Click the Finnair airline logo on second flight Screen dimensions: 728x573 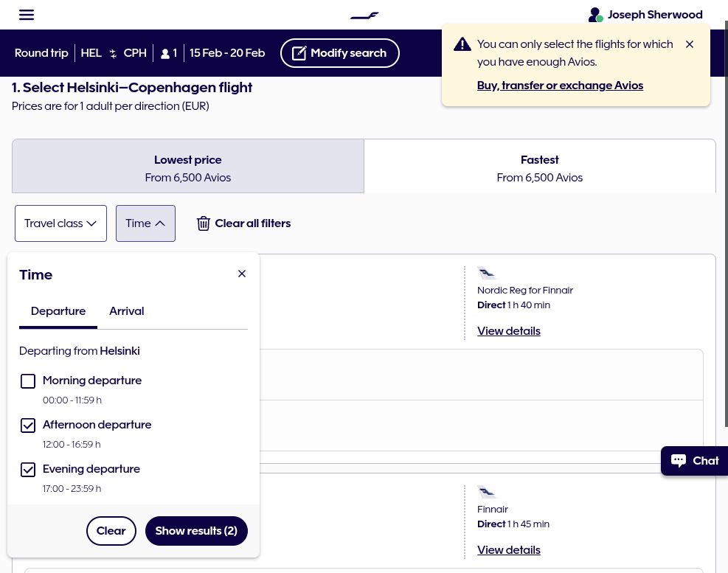[x=487, y=492]
